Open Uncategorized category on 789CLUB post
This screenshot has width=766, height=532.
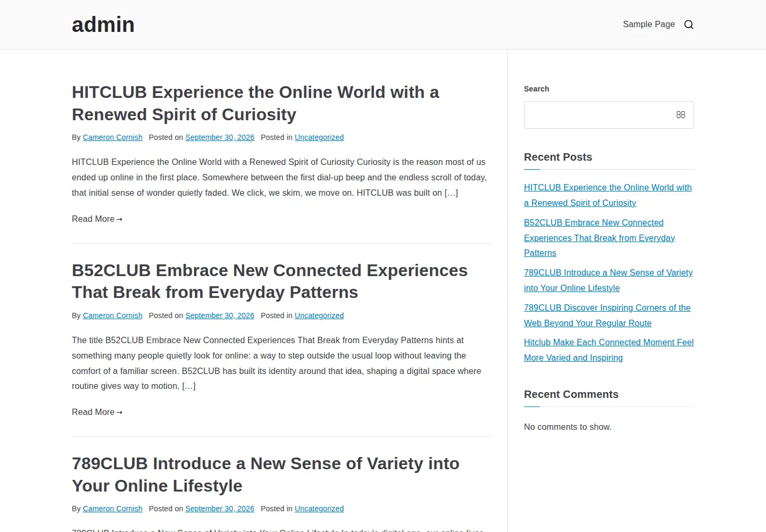tap(319, 509)
